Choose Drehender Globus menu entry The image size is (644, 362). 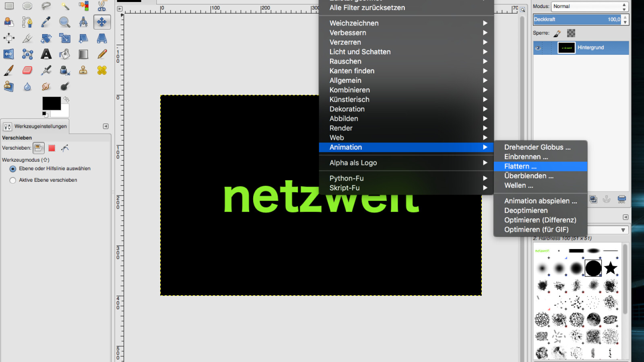click(541, 147)
